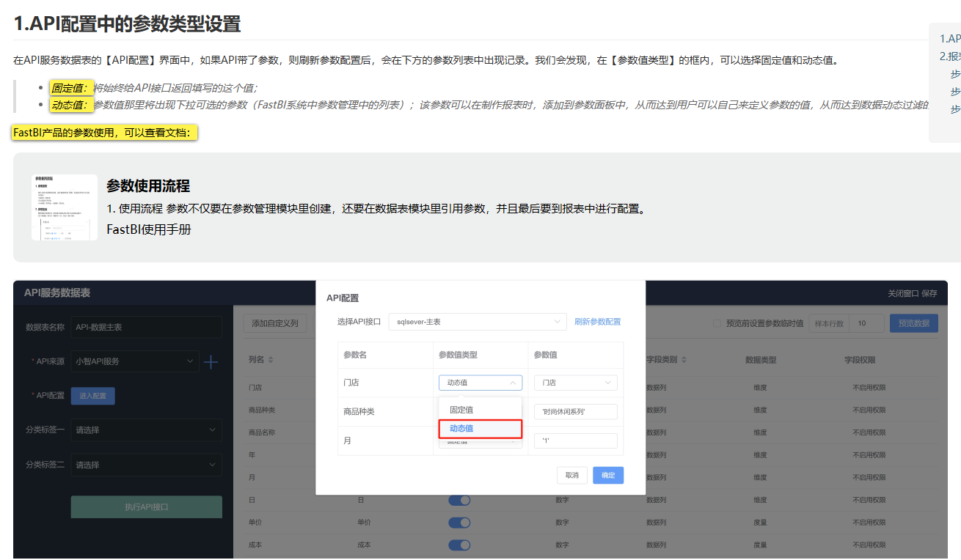This screenshot has width=961, height=560.
Task: Click the 商品种类 参数值 input '时尚休闲系列'
Action: pos(576,412)
